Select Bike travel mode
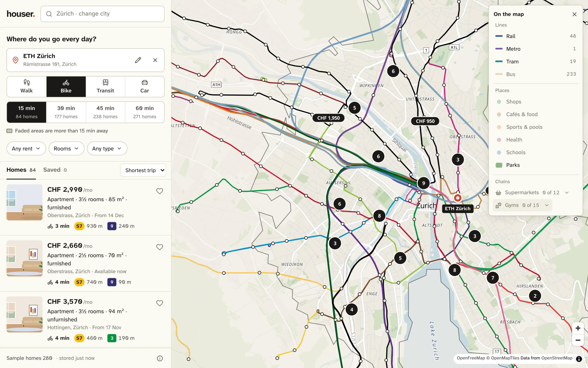Screen dimensions: 588x368 pyautogui.click(x=66, y=87)
